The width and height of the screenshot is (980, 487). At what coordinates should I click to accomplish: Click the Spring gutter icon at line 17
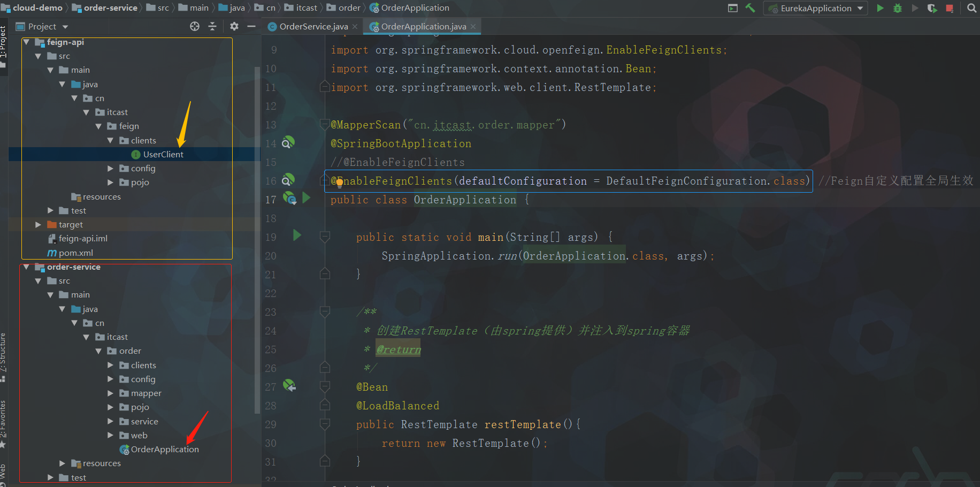[289, 199]
